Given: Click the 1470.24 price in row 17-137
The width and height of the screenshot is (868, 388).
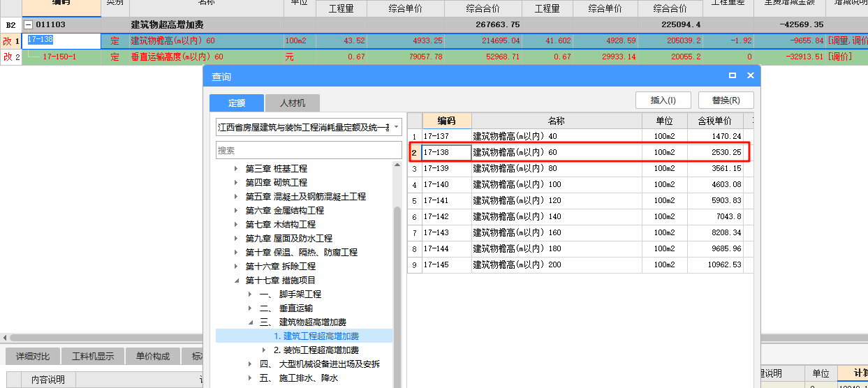Looking at the screenshot, I should [x=716, y=136].
